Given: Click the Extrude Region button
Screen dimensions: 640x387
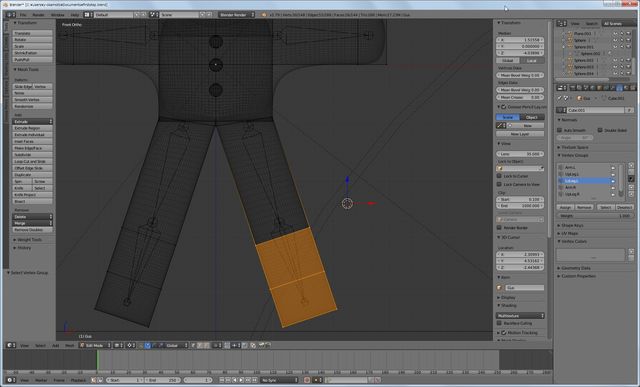Looking at the screenshot, I should (33, 128).
